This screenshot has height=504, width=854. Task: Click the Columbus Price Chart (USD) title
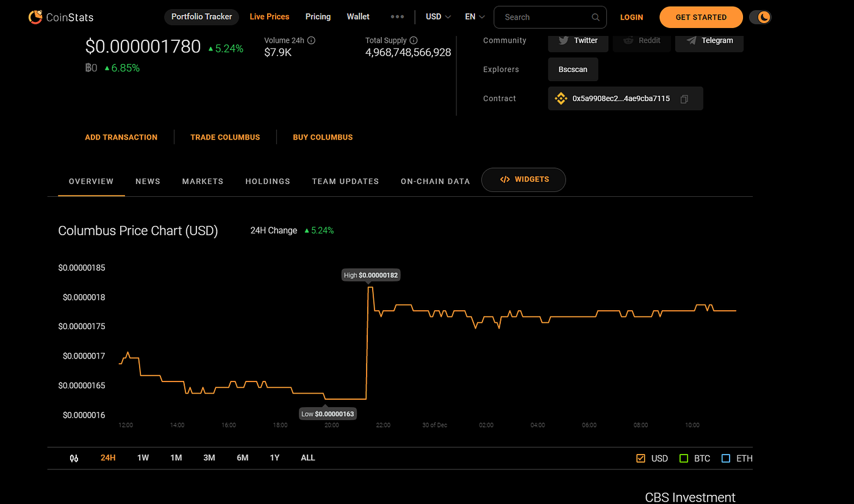pos(138,231)
